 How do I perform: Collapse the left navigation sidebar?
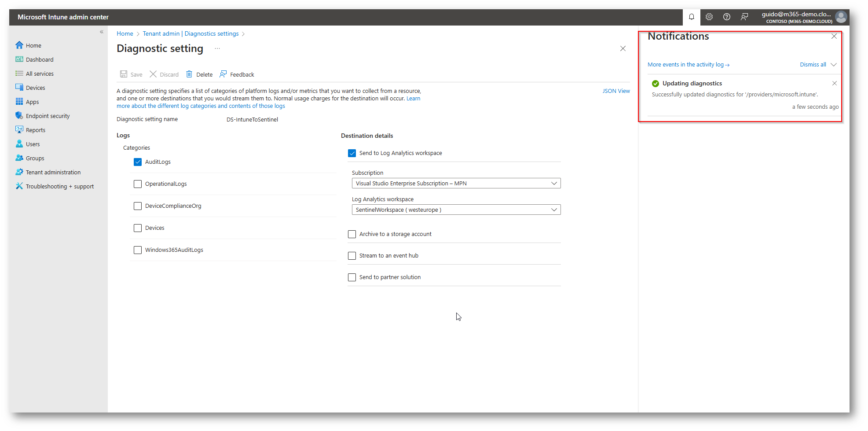pos(102,32)
